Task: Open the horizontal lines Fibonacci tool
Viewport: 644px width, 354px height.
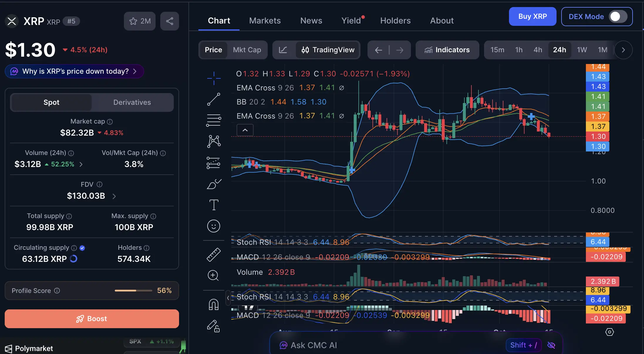Action: (214, 120)
